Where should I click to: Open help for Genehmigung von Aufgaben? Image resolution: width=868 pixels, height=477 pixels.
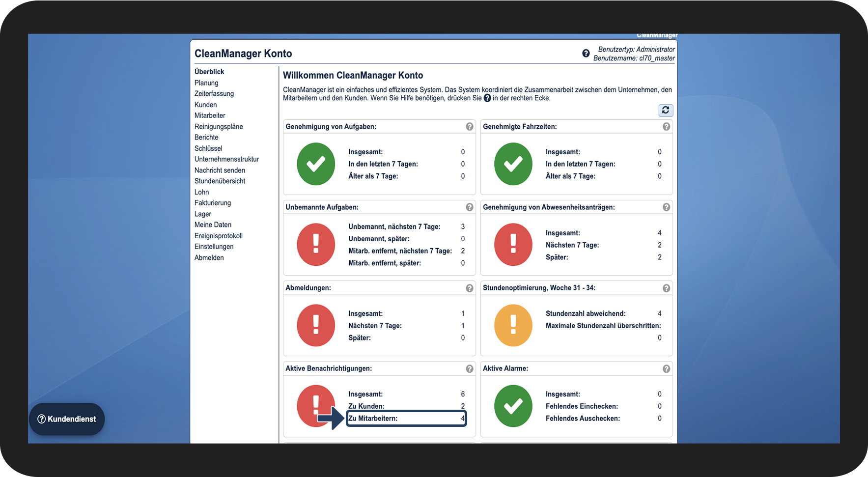tap(470, 127)
